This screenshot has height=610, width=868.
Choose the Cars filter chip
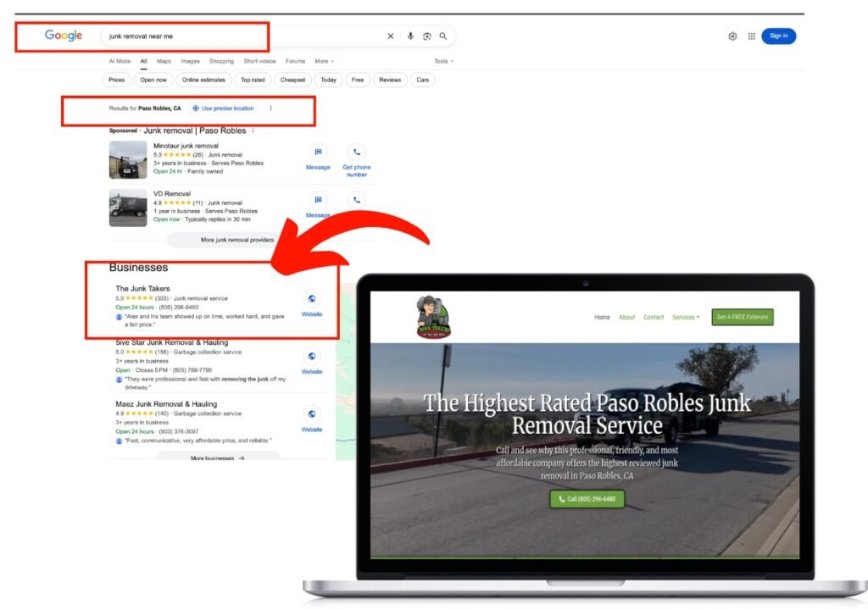(x=422, y=80)
